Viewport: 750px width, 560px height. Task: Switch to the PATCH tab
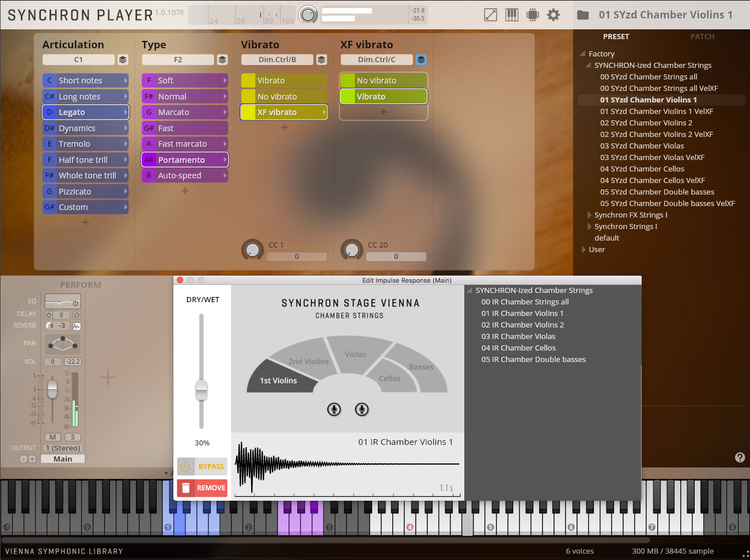pos(702,36)
